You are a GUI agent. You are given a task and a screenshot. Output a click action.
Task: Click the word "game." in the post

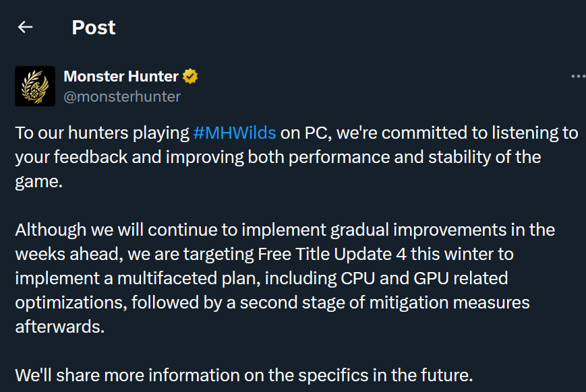pos(38,182)
